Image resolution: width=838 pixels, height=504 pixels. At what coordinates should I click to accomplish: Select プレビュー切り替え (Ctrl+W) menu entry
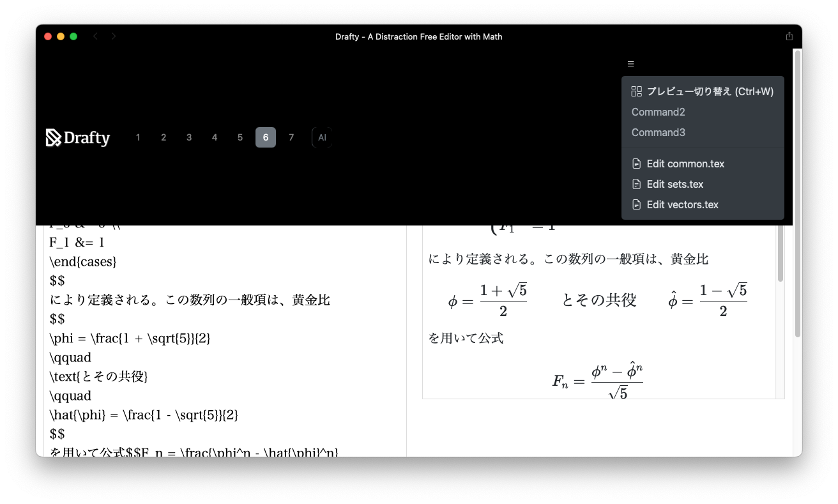click(703, 91)
